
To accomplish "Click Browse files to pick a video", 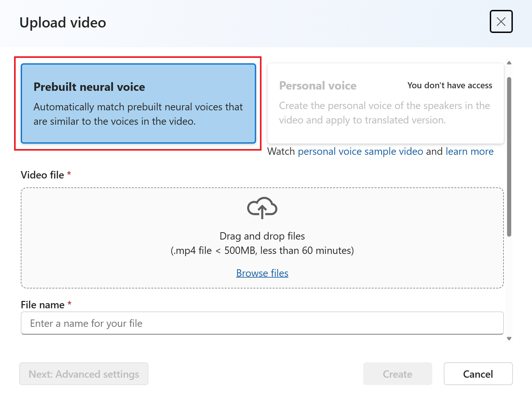I will coord(262,273).
